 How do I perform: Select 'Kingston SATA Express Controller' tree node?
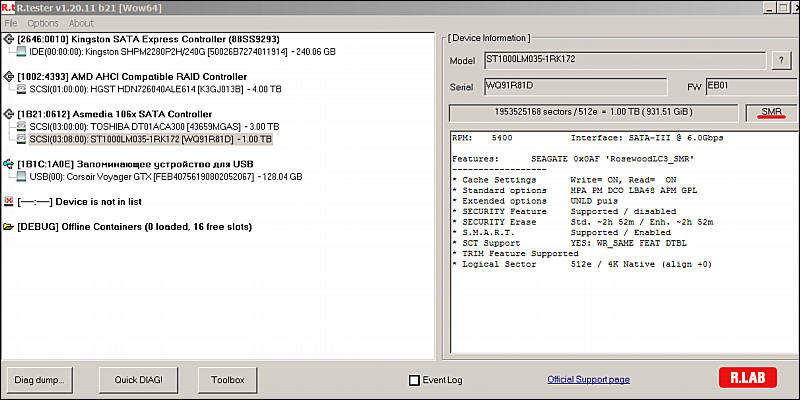click(x=148, y=39)
